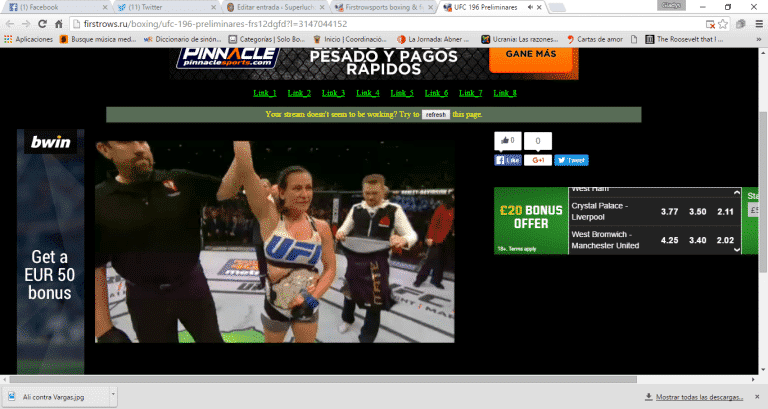This screenshot has width=768, height=409.
Task: Switch stream to Link 1
Action: click(265, 93)
